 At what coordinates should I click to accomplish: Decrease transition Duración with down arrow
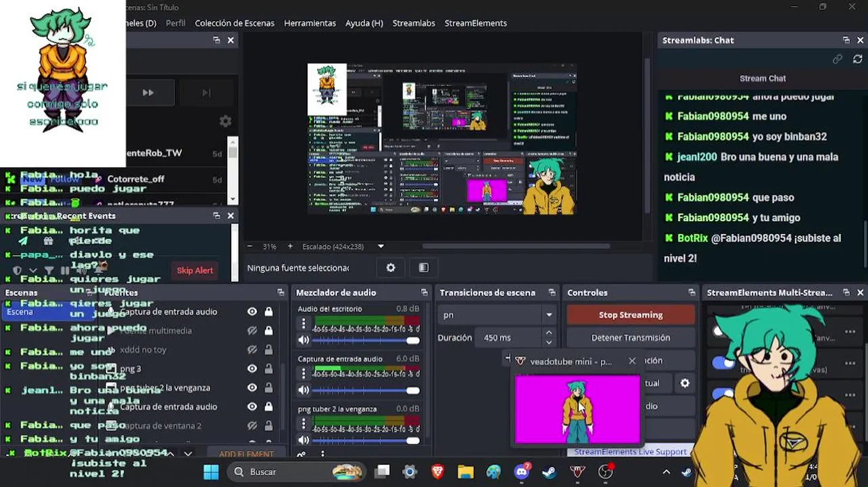[549, 342]
